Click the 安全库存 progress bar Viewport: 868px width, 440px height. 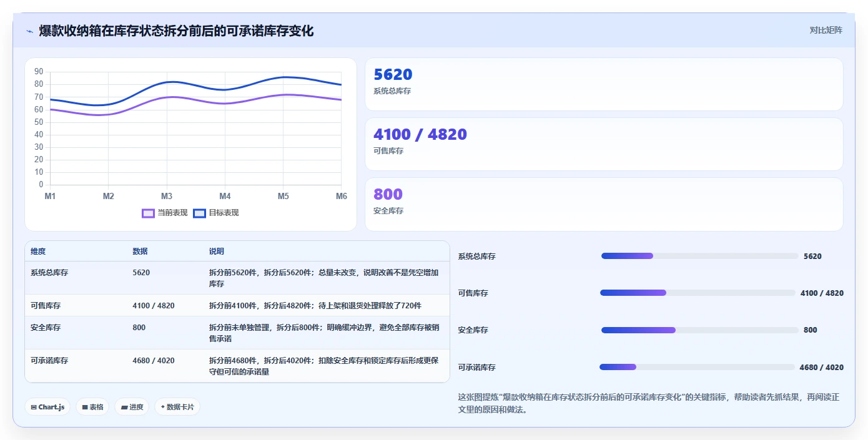click(x=699, y=330)
